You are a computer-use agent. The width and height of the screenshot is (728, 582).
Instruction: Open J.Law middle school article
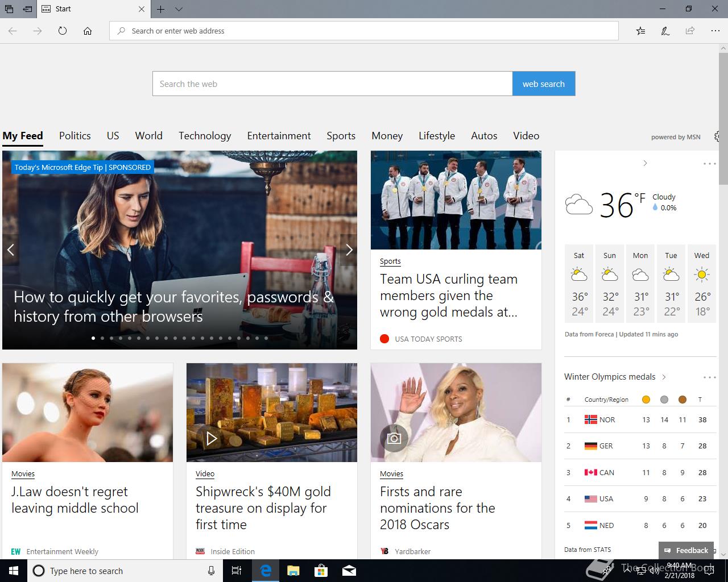click(75, 500)
